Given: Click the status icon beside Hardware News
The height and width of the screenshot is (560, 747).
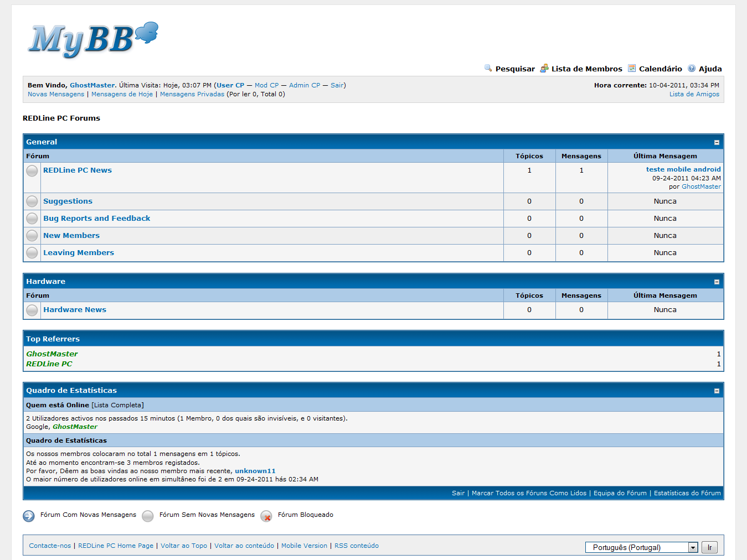Looking at the screenshot, I should pos(32,310).
